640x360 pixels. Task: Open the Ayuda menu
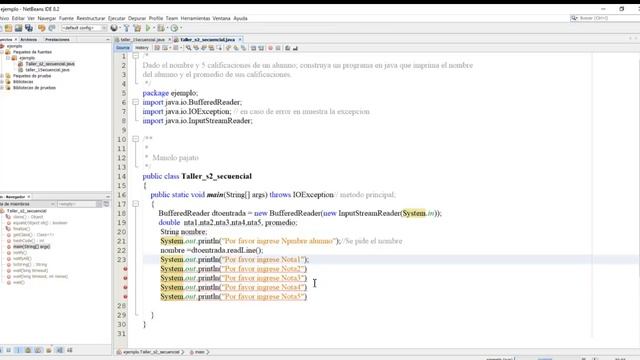coord(240,18)
